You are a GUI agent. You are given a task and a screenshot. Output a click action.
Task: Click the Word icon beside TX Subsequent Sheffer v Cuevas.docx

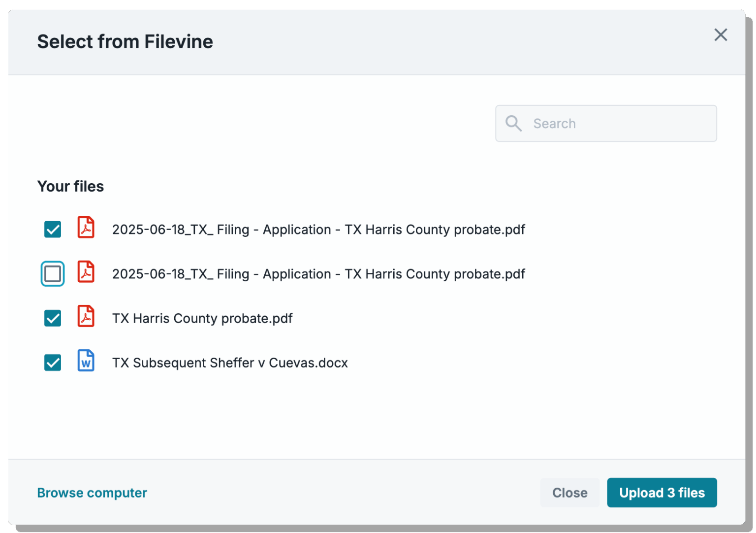click(86, 362)
